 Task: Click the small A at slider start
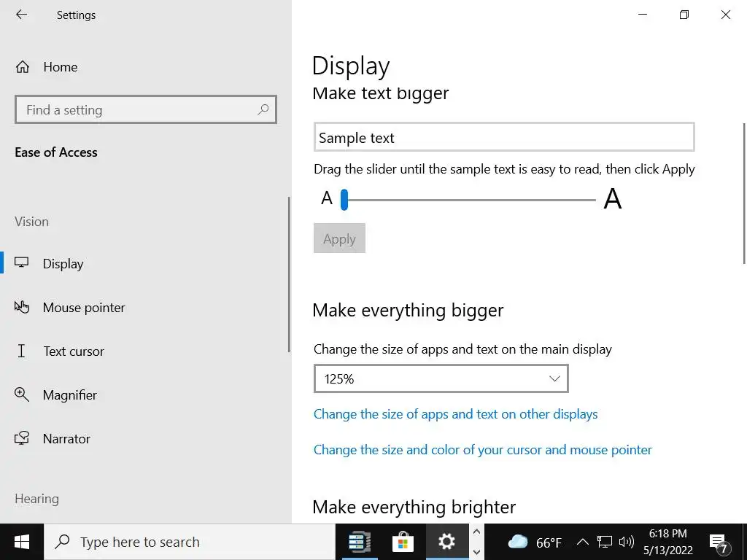point(326,198)
